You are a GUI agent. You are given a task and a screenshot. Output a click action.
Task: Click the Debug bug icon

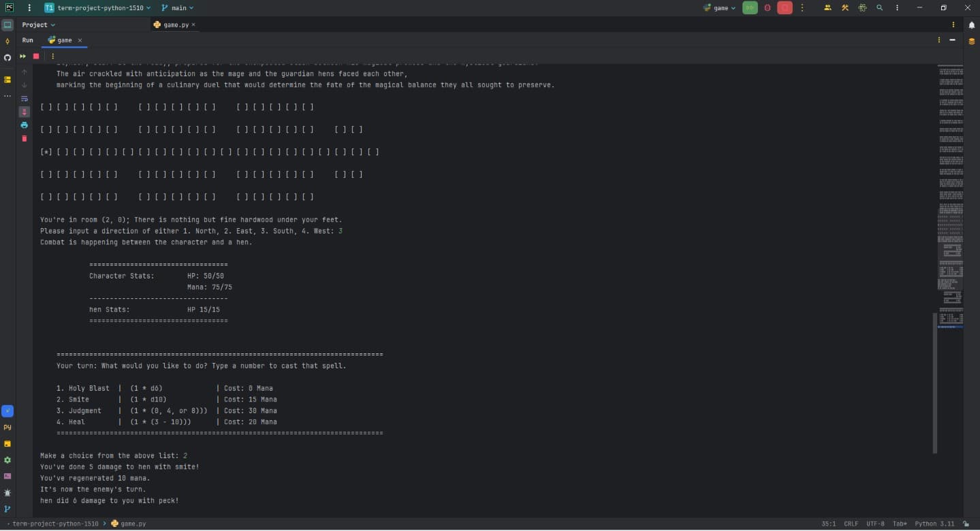click(x=768, y=8)
